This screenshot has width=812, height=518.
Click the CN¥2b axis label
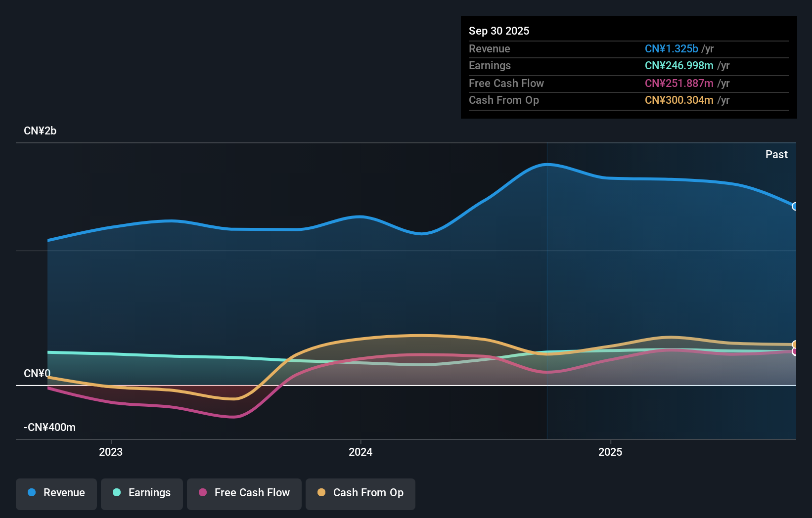40,130
